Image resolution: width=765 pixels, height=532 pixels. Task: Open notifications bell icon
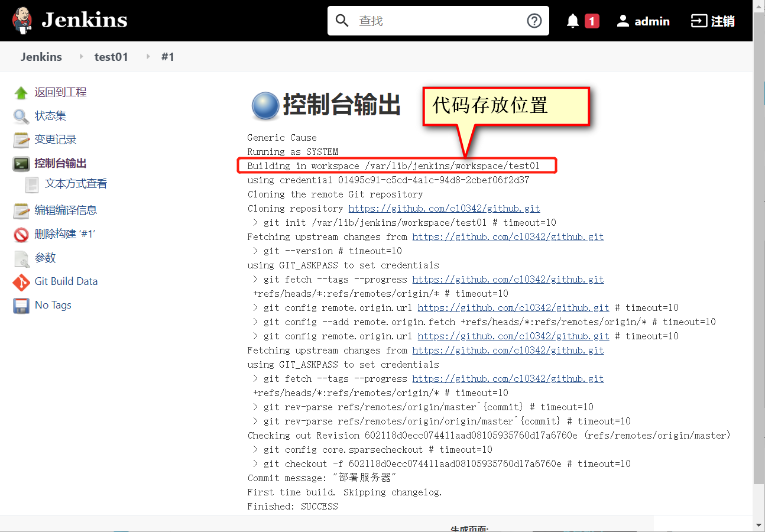click(x=573, y=21)
